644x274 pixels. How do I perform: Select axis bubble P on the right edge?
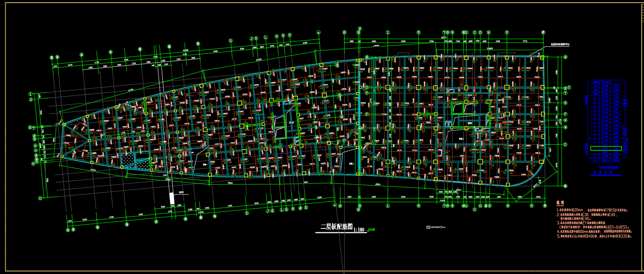coord(566,114)
